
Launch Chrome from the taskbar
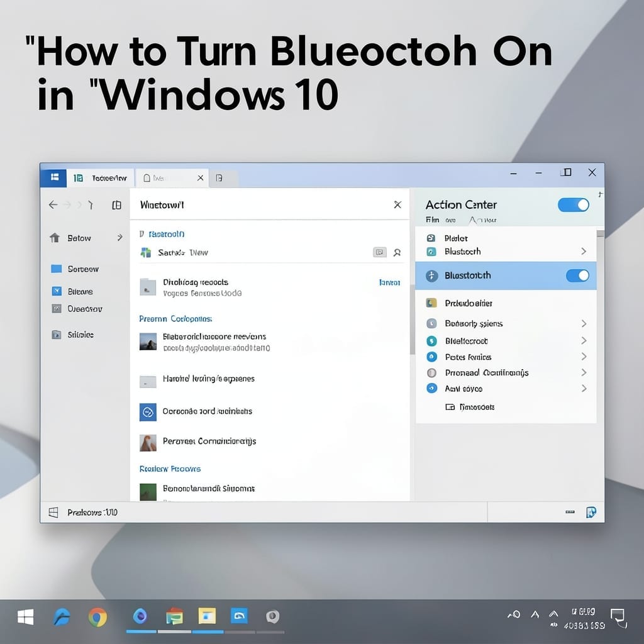(97, 617)
